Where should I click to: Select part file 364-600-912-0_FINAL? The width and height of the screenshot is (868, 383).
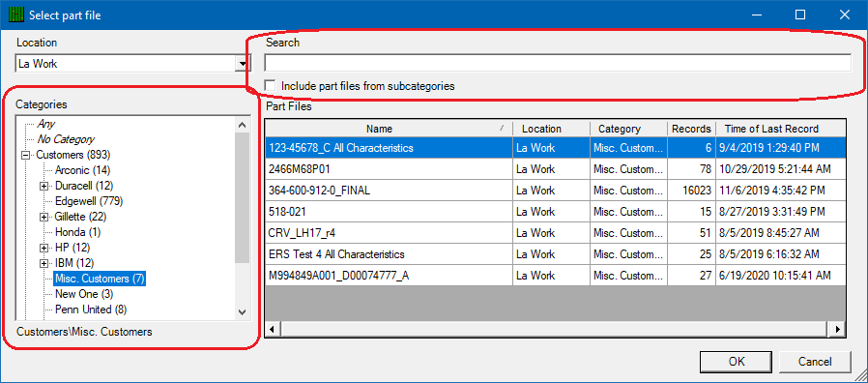[x=319, y=191]
